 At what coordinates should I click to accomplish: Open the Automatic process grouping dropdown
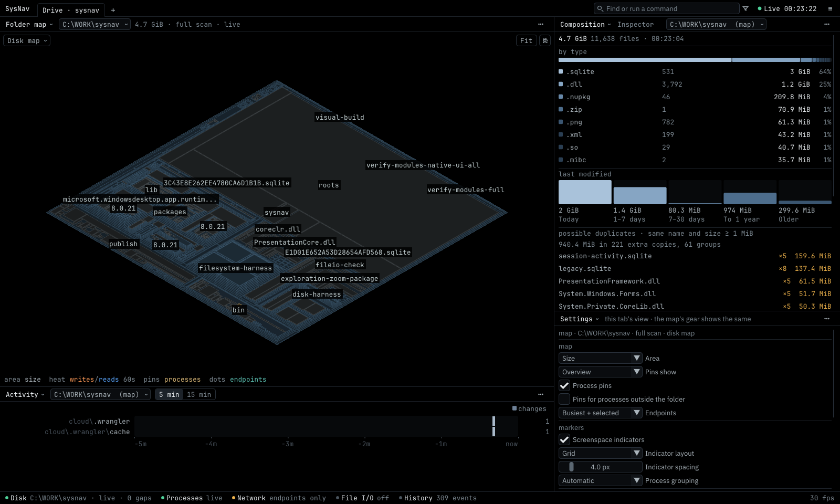[x=600, y=480]
